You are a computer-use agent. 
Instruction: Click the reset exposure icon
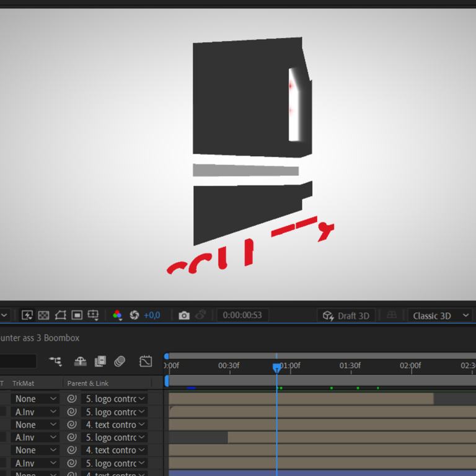coord(134,315)
